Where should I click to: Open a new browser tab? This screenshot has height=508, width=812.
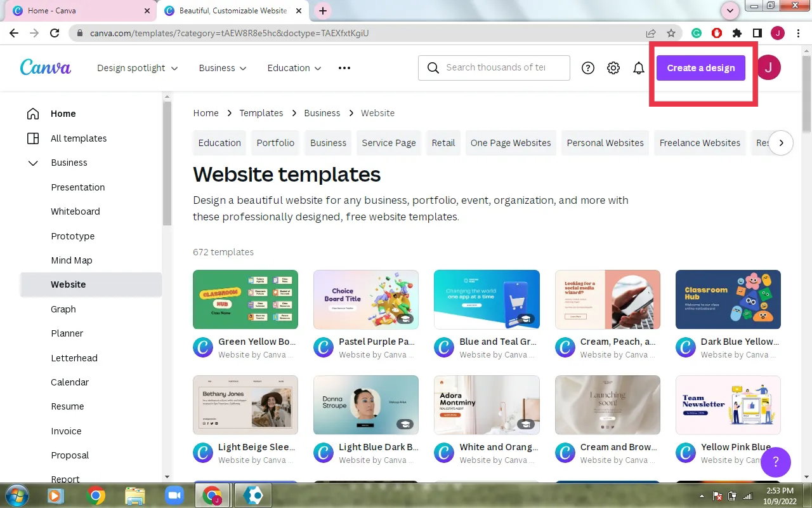click(x=323, y=11)
